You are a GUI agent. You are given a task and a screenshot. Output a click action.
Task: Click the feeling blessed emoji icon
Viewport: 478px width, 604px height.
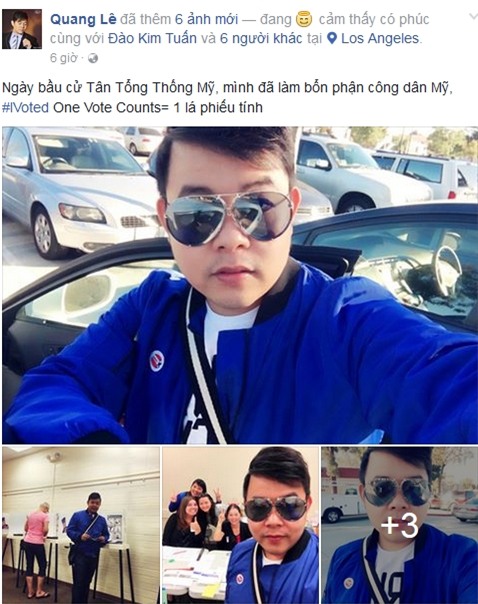point(304,19)
